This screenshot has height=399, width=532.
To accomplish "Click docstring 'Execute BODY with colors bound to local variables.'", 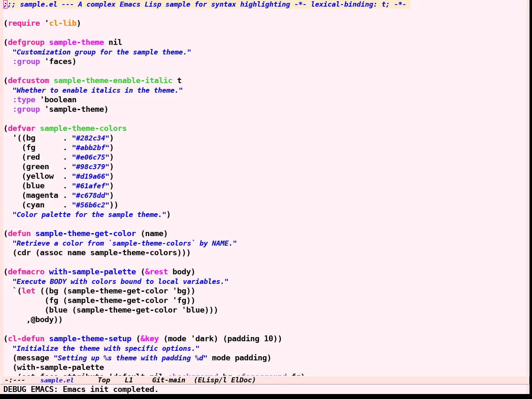I will [121, 281].
